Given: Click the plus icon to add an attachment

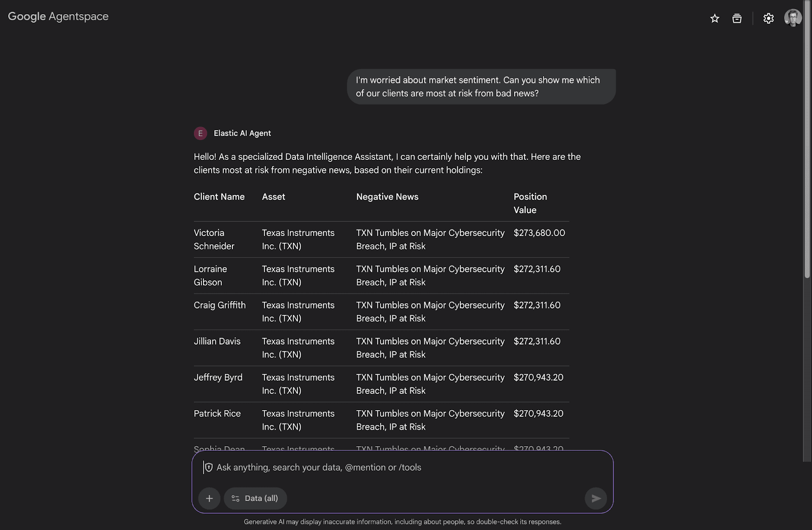Looking at the screenshot, I should coord(209,498).
